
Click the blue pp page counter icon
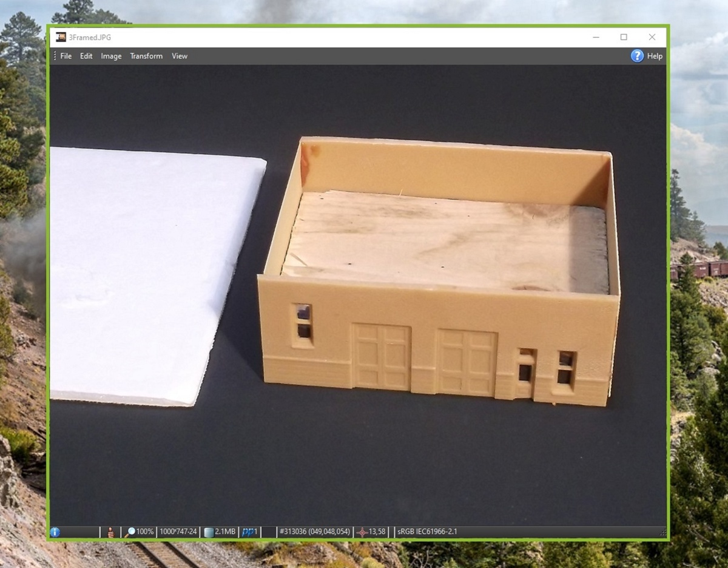(x=248, y=532)
